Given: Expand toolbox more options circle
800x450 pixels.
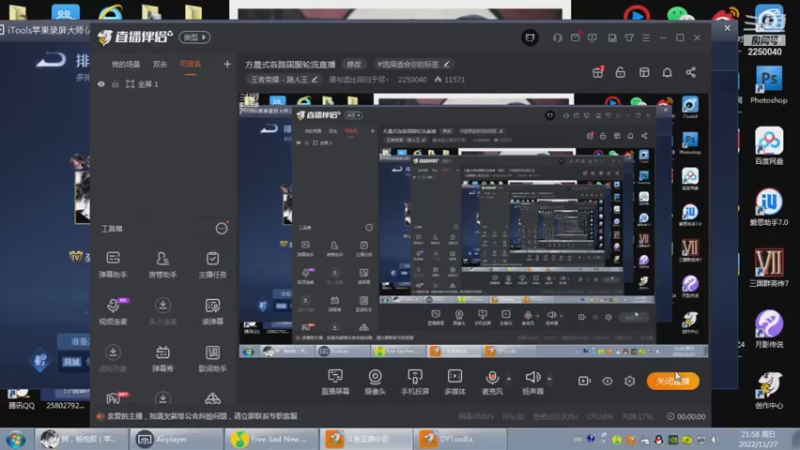Looking at the screenshot, I should point(221,229).
